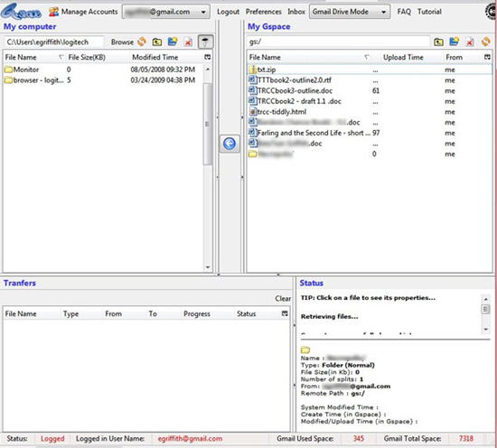Open Preferences

(x=263, y=12)
